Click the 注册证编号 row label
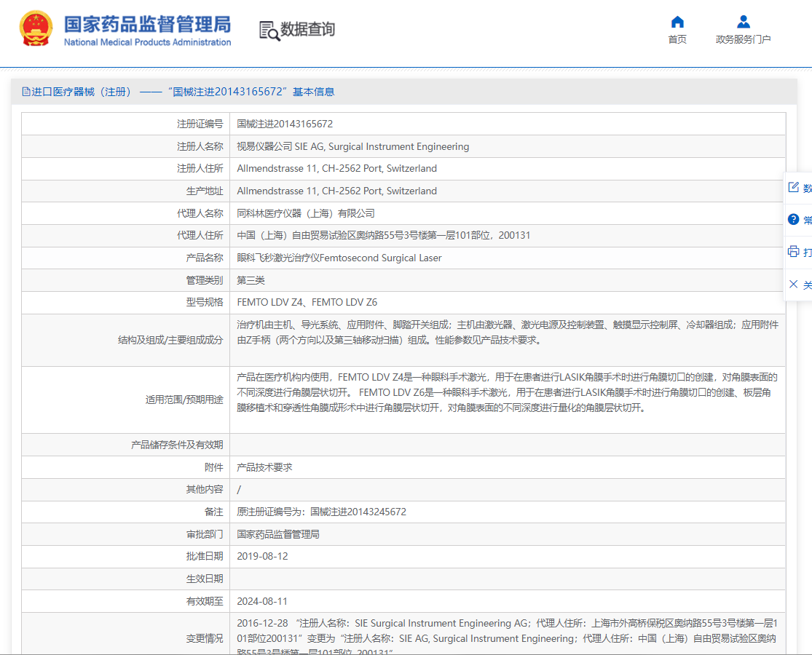The width and height of the screenshot is (812, 655). coord(200,124)
